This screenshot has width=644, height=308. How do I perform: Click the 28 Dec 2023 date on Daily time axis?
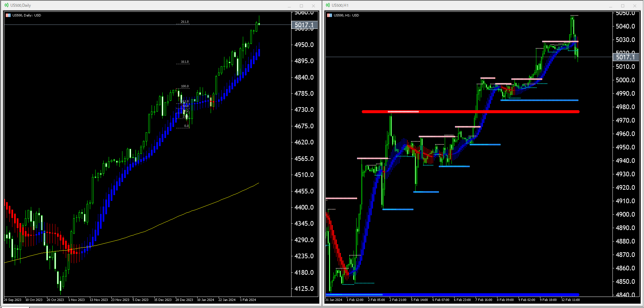click(184, 300)
